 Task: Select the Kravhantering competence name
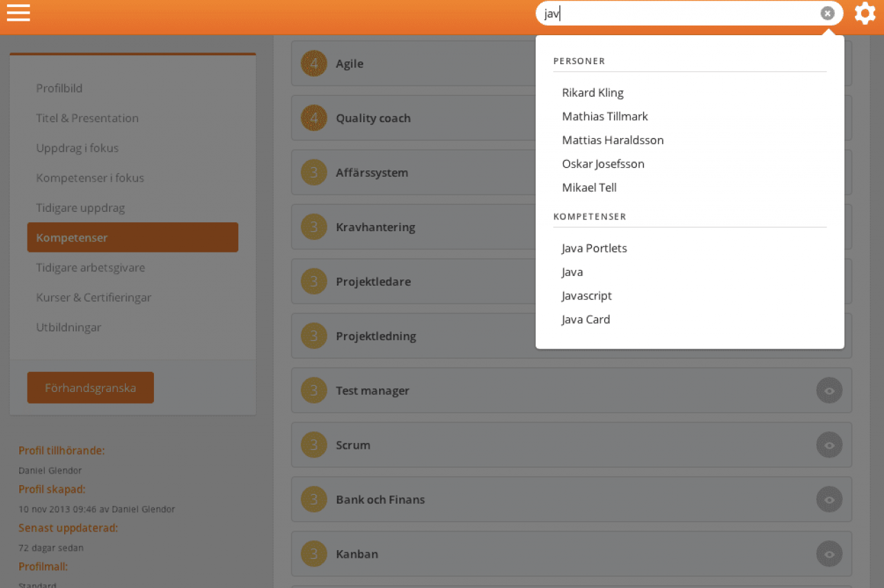pos(375,227)
